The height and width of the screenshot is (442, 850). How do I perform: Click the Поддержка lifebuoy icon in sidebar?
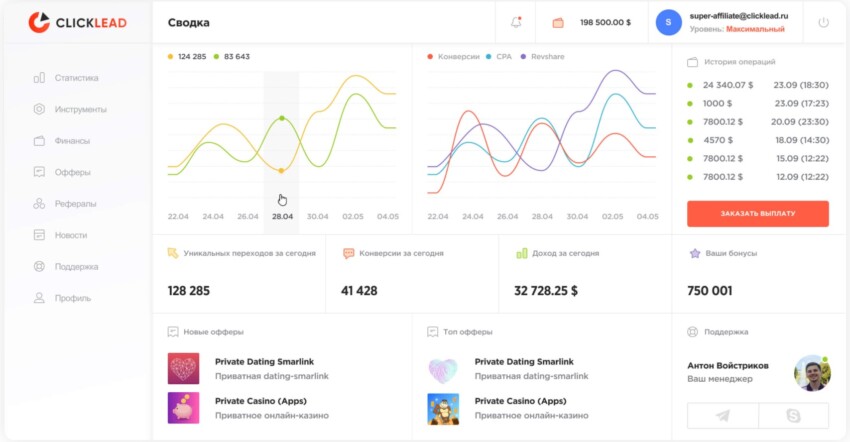click(x=39, y=266)
